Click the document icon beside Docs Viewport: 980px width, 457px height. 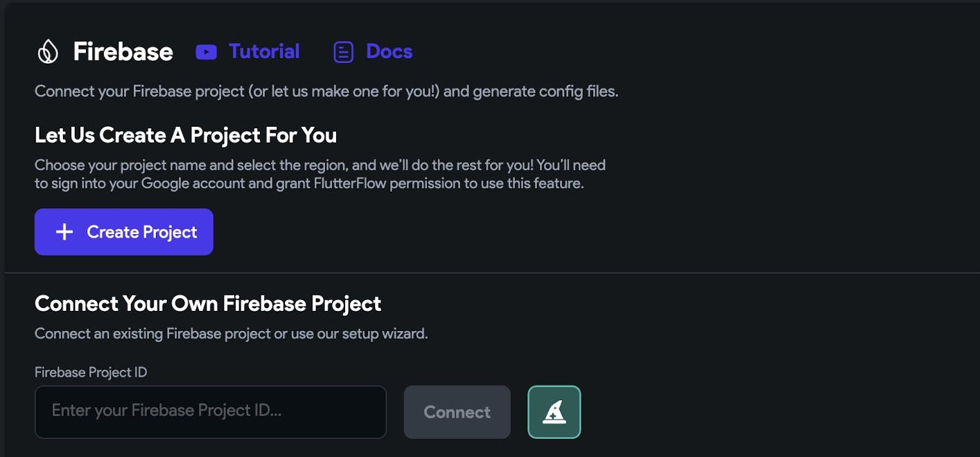click(343, 52)
